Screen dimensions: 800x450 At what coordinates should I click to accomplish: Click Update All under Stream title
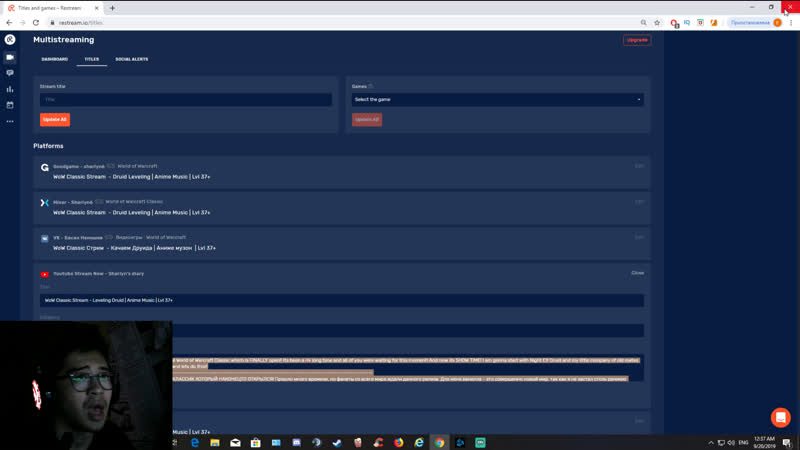click(55, 119)
